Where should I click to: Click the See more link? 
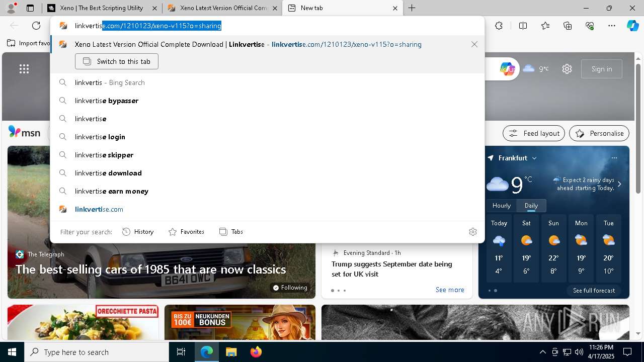pyautogui.click(x=450, y=290)
